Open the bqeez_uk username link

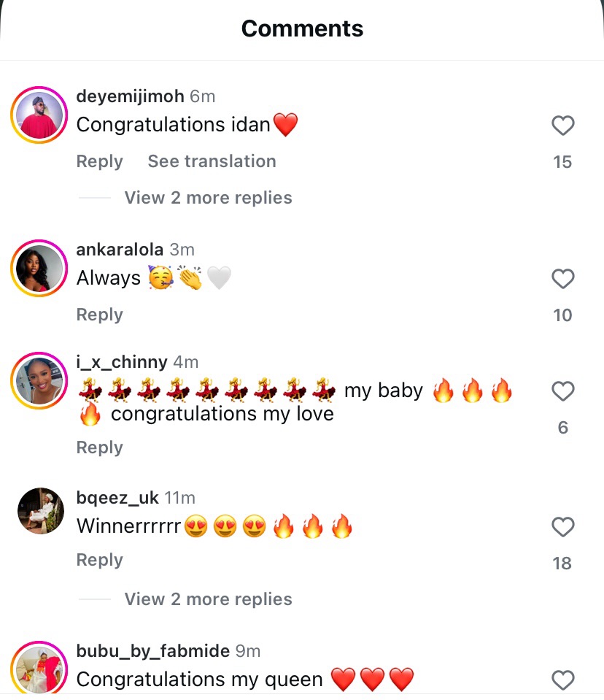click(117, 498)
